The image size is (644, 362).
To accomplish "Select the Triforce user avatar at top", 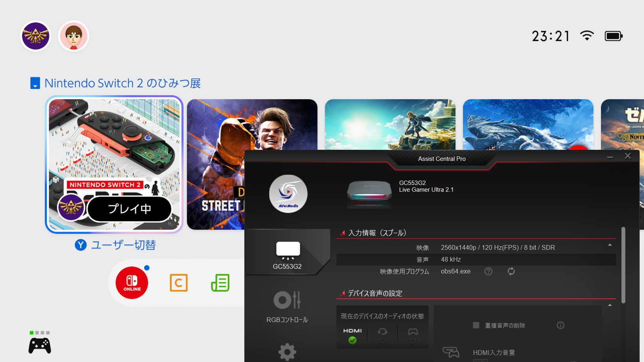I will point(36,36).
